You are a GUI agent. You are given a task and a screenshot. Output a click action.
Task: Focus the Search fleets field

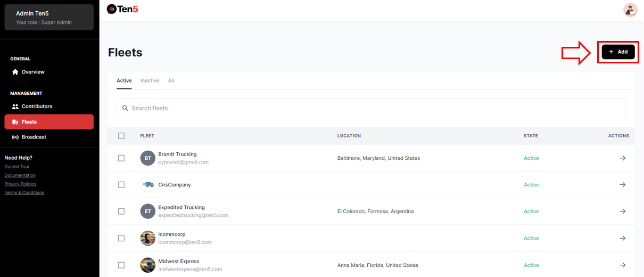[x=371, y=108]
